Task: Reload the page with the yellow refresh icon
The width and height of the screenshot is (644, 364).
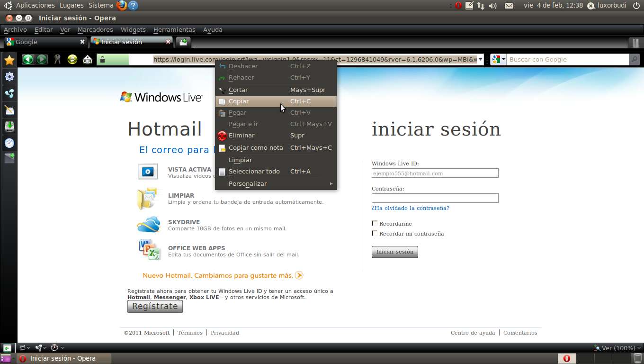Action: (72, 59)
